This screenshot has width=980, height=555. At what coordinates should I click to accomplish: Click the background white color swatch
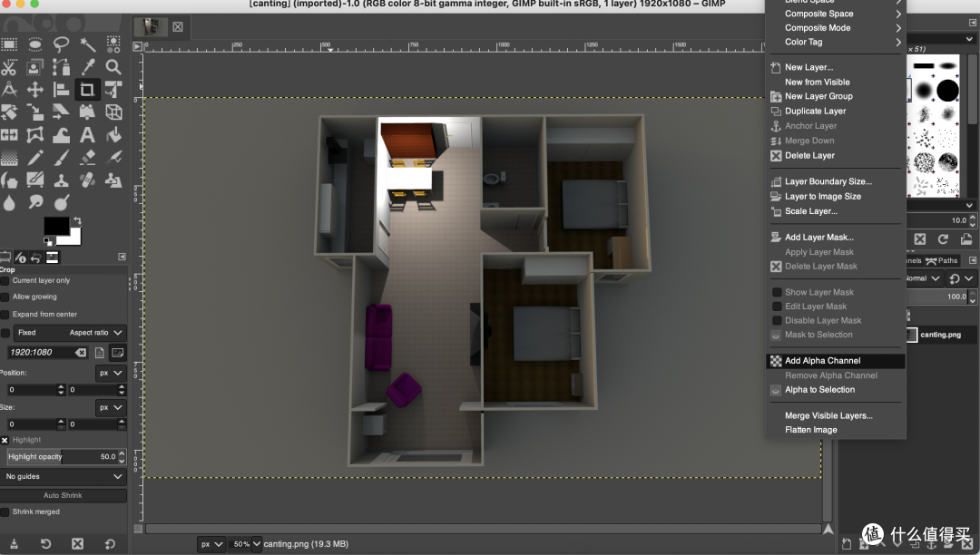72,239
